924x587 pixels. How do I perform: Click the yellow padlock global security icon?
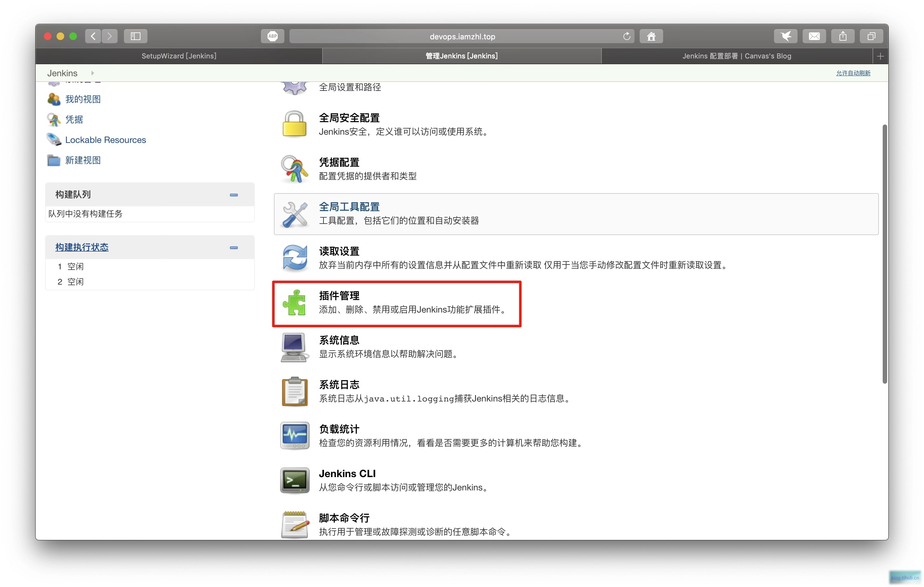click(294, 124)
